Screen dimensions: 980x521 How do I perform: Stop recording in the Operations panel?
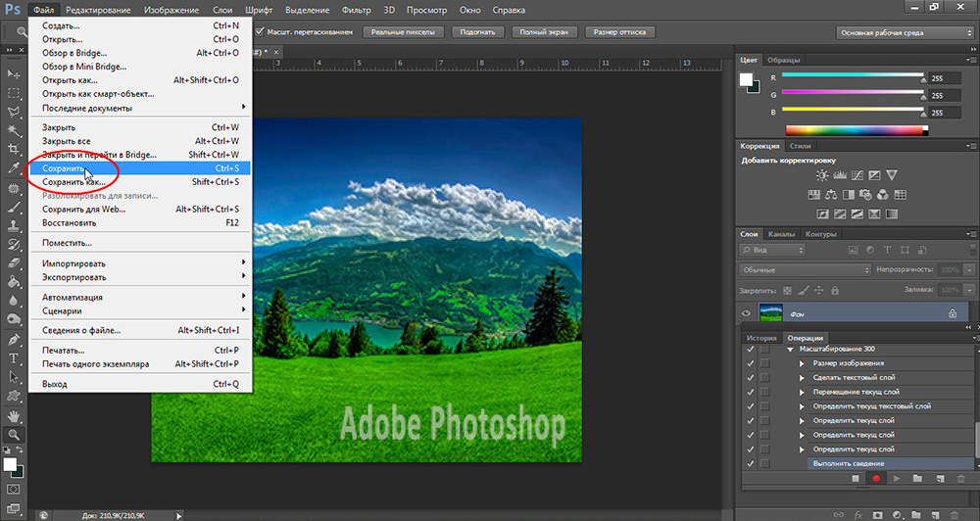[856, 479]
